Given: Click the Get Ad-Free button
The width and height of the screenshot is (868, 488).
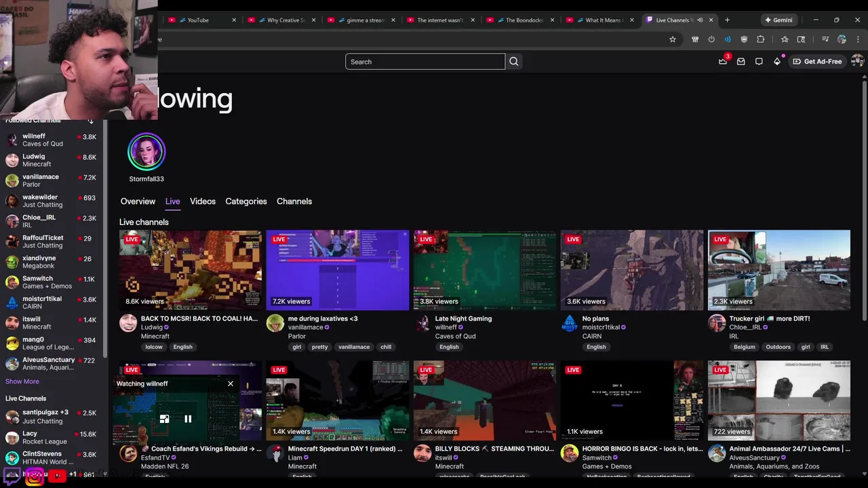Looking at the screenshot, I should pos(817,62).
